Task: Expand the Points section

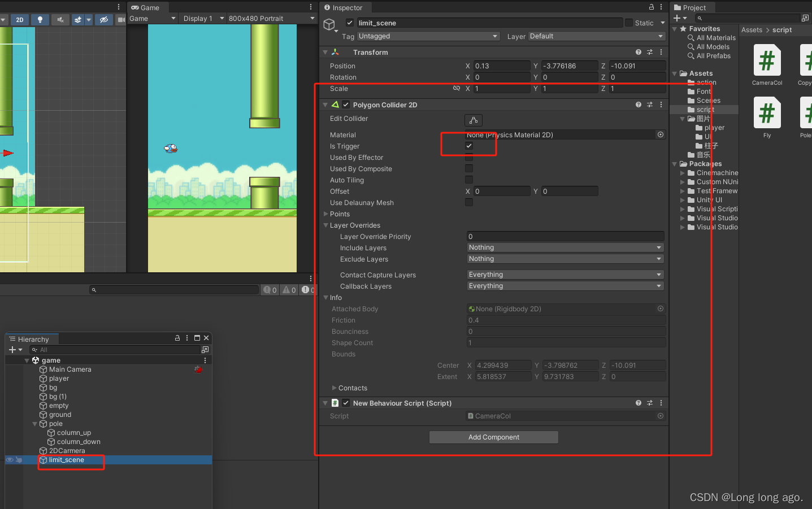Action: pyautogui.click(x=325, y=214)
